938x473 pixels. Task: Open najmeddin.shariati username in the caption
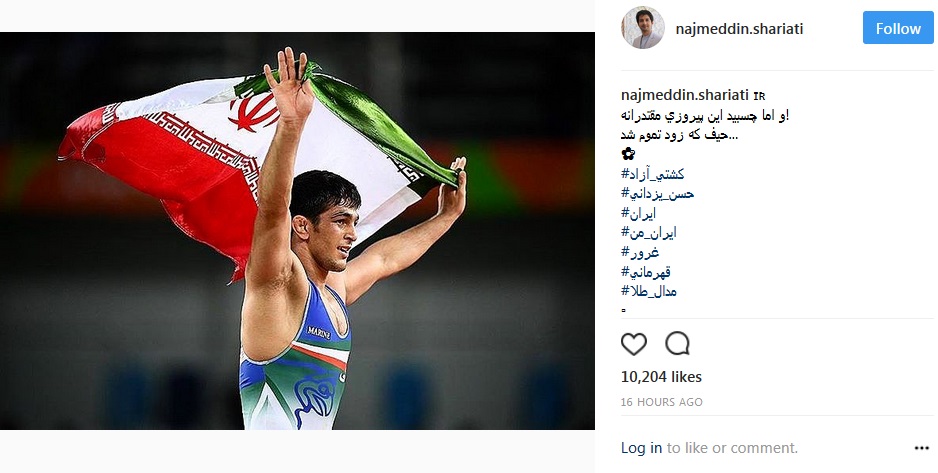pos(684,95)
